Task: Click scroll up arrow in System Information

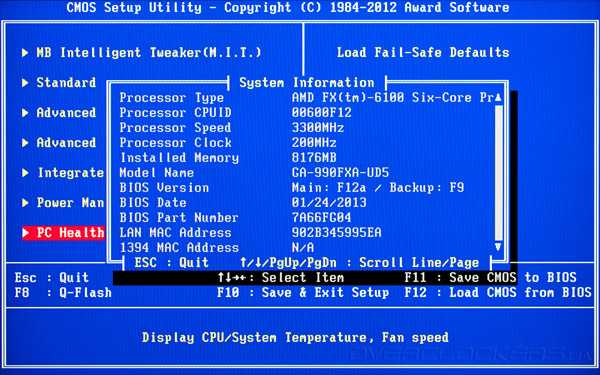Action: tap(498, 98)
